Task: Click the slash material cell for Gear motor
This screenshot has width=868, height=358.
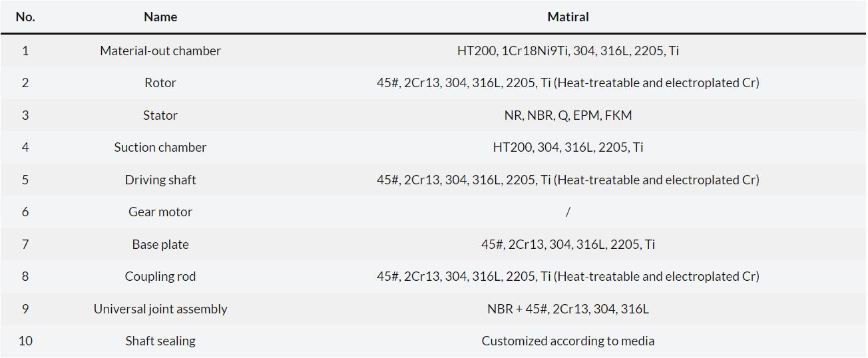Action: (x=568, y=212)
